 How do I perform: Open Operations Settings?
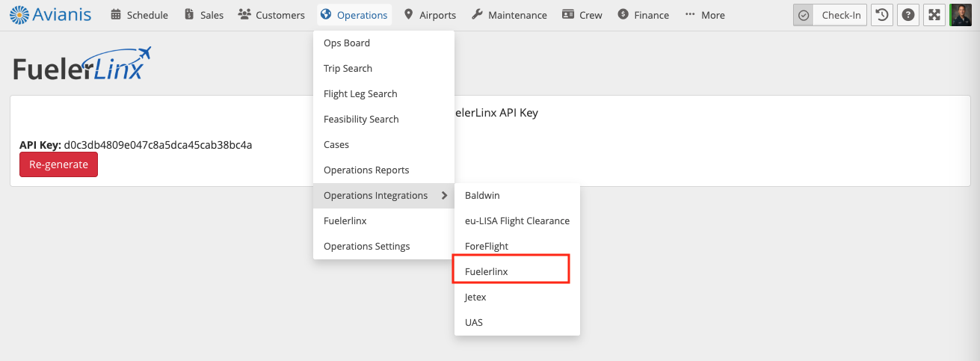(366, 247)
